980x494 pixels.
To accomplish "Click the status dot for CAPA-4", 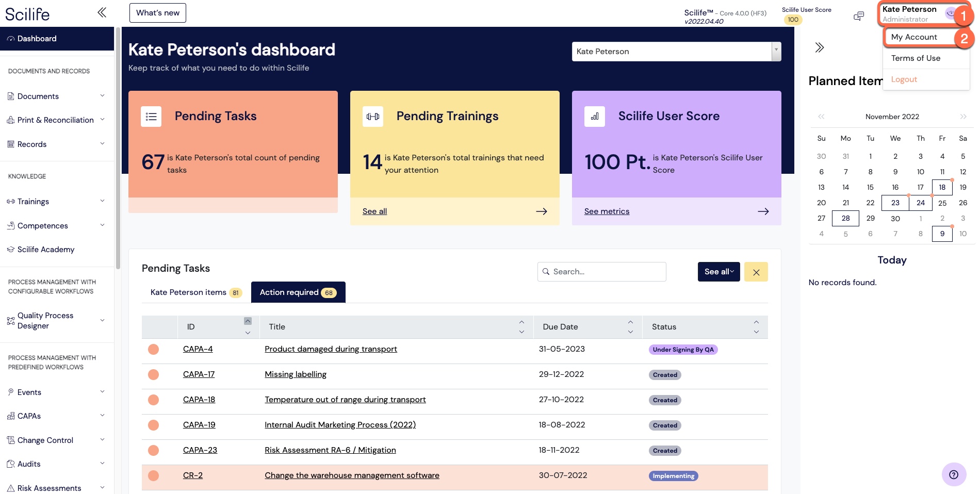I will (153, 349).
